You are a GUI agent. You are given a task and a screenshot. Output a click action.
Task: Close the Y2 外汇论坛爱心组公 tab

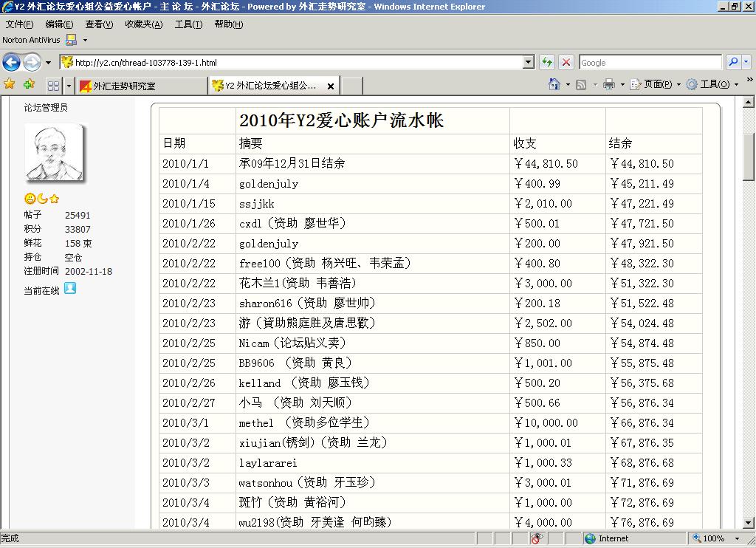pos(331,86)
